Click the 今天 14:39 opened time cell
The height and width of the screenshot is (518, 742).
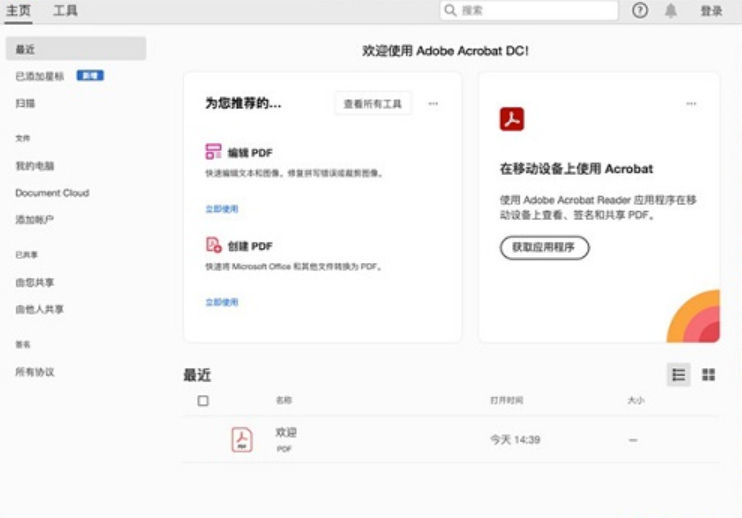515,440
